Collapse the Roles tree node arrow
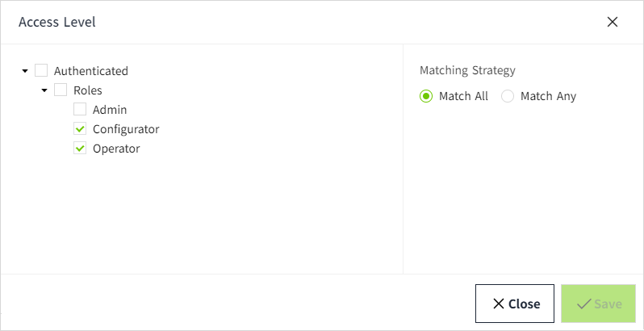Viewport: 644px width, 331px height. 44,90
